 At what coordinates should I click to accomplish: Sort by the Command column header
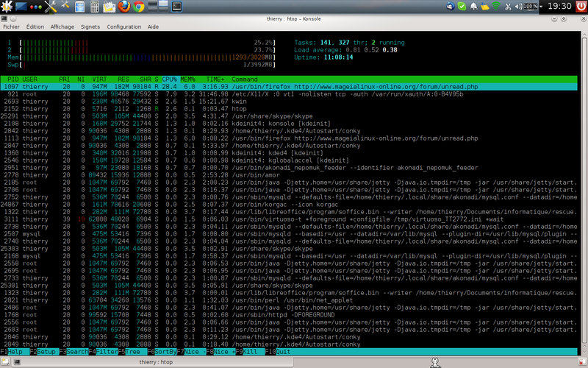[x=245, y=79]
